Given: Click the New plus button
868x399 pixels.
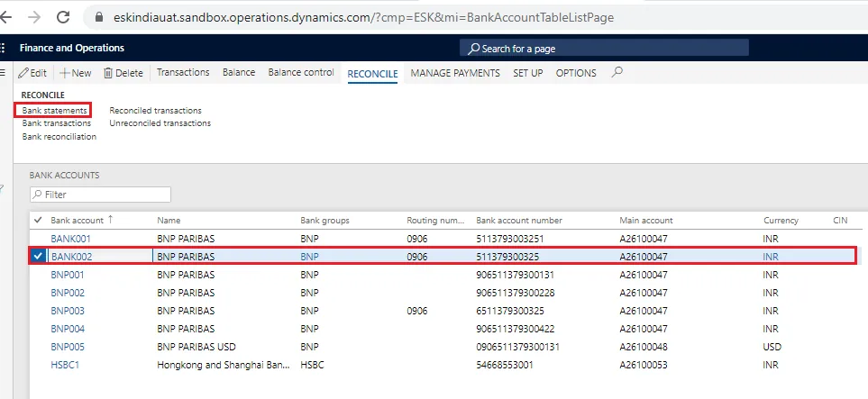Looking at the screenshot, I should (76, 73).
